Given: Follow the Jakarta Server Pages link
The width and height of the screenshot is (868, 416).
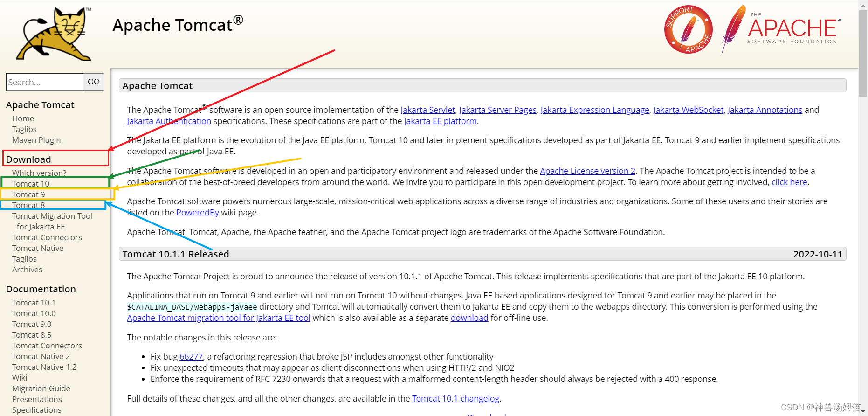Looking at the screenshot, I should click(x=498, y=110).
